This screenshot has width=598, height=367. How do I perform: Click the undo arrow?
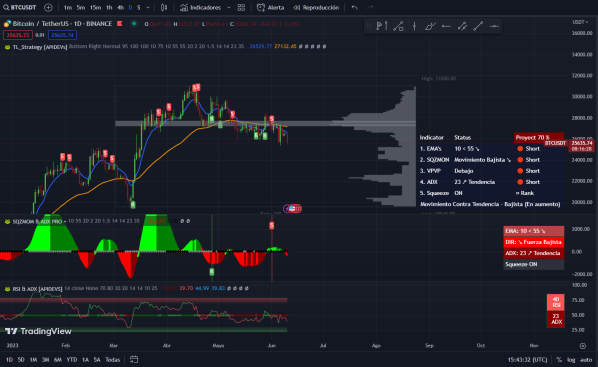[354, 7]
